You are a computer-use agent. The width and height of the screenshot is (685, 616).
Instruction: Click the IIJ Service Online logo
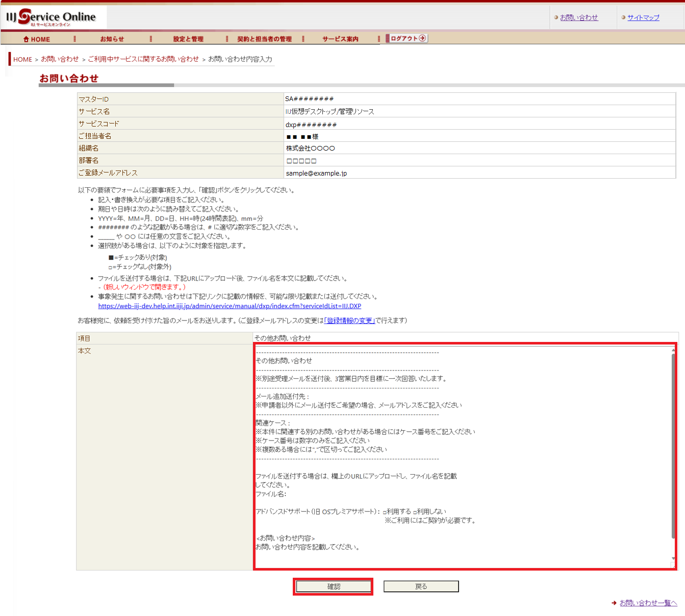coord(51,17)
